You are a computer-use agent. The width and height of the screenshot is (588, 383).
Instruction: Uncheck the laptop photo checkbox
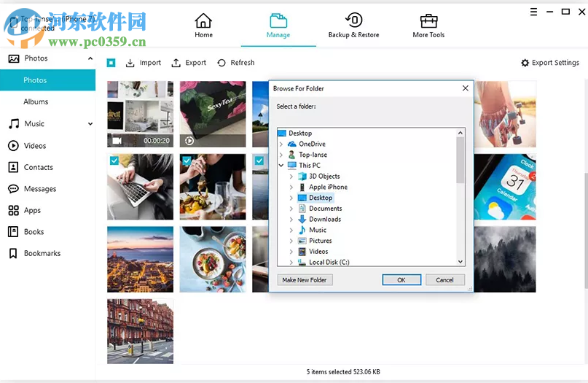pos(114,160)
